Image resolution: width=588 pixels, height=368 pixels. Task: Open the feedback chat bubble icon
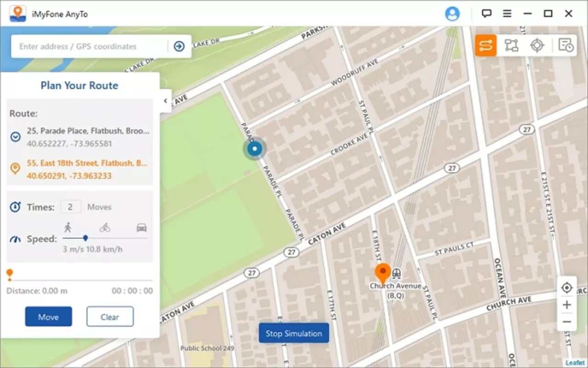point(486,14)
